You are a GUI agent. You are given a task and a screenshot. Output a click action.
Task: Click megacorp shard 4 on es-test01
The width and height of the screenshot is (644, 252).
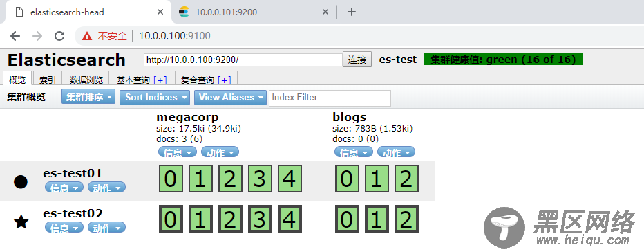(x=290, y=179)
